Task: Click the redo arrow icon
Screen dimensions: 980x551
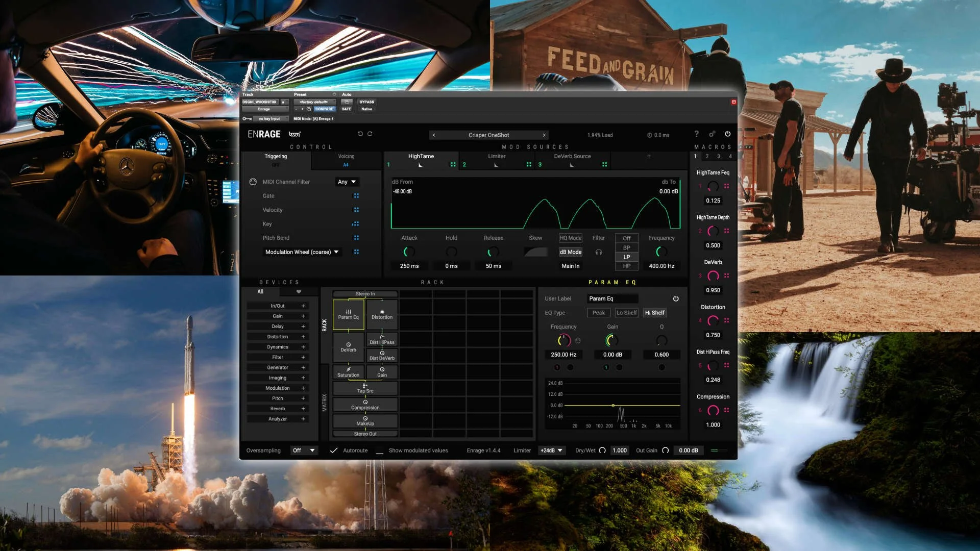Action: (x=370, y=134)
